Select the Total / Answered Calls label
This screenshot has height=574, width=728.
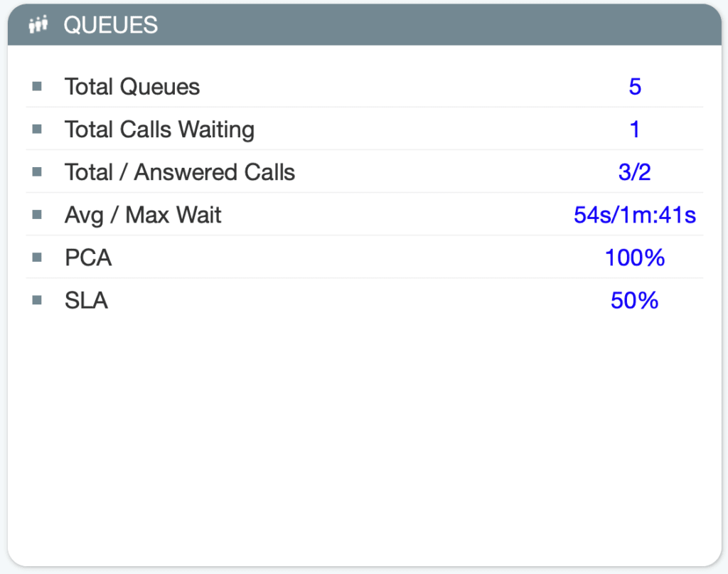[180, 172]
